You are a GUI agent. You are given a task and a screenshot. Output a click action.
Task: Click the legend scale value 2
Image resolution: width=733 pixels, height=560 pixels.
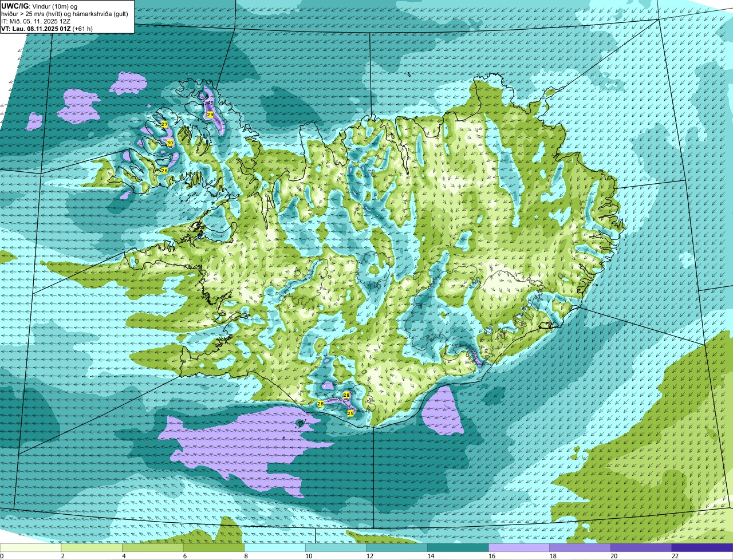[x=62, y=556]
